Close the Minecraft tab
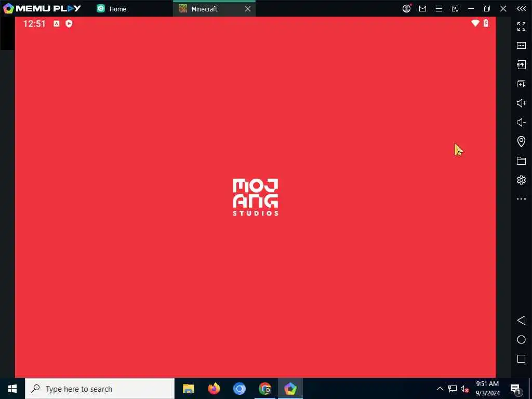The image size is (532, 399). tap(248, 9)
